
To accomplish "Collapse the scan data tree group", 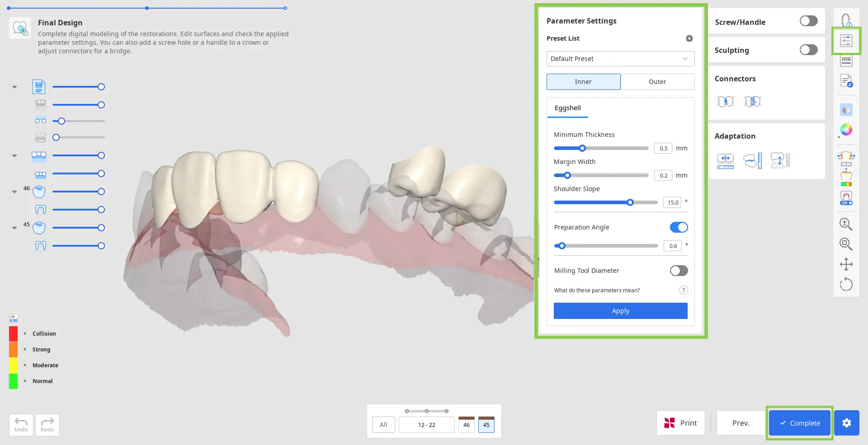I will coord(14,87).
